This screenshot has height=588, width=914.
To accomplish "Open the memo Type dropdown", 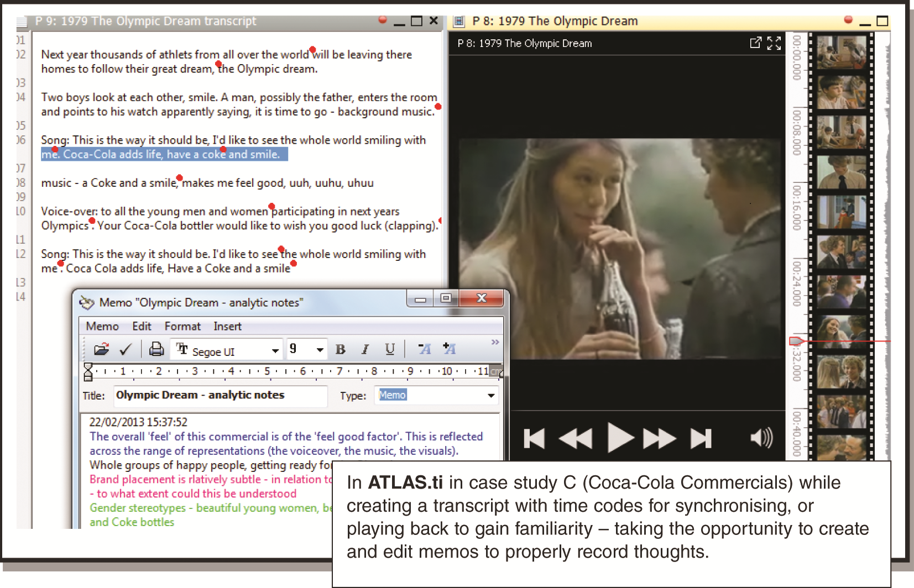I will [x=490, y=396].
